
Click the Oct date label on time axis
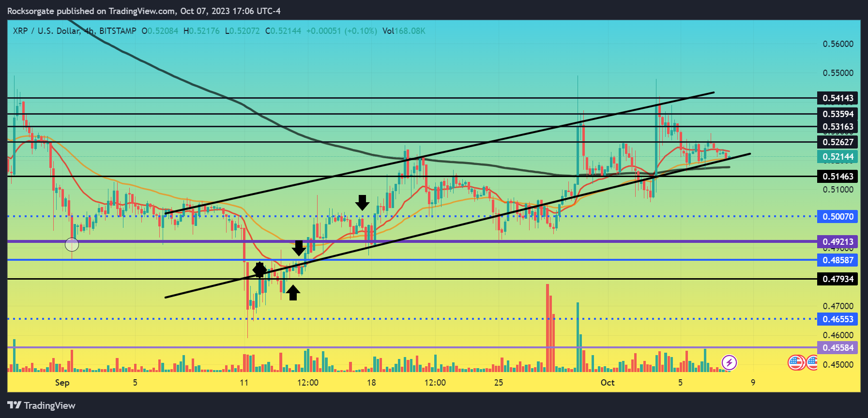[608, 383]
